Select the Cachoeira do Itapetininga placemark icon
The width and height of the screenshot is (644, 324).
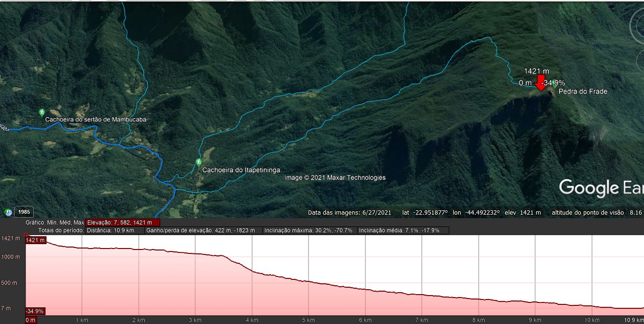point(199,162)
